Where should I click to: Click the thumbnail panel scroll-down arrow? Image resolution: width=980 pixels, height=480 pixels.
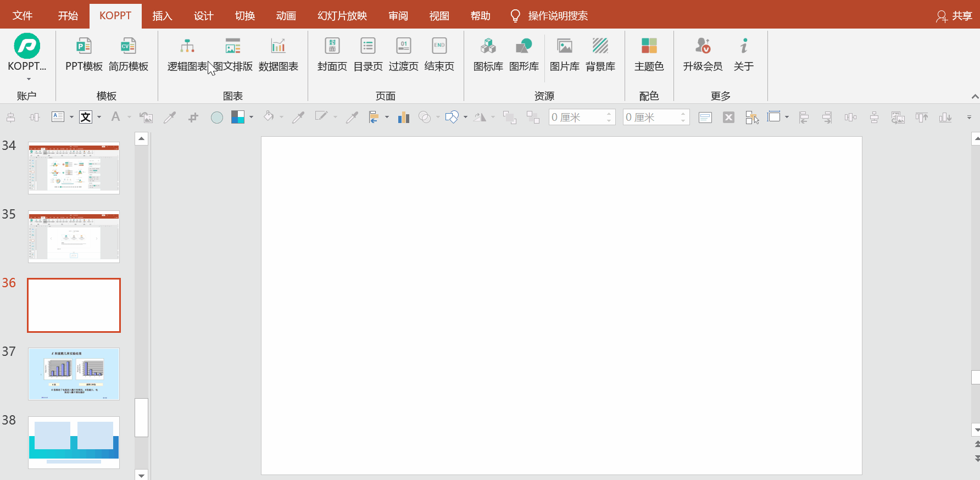(x=142, y=475)
